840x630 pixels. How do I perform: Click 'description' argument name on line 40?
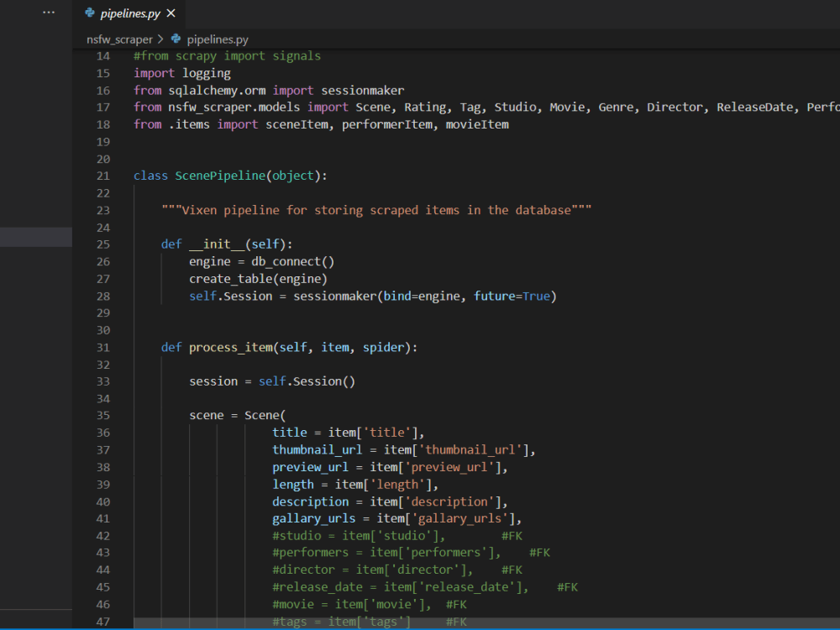(310, 501)
